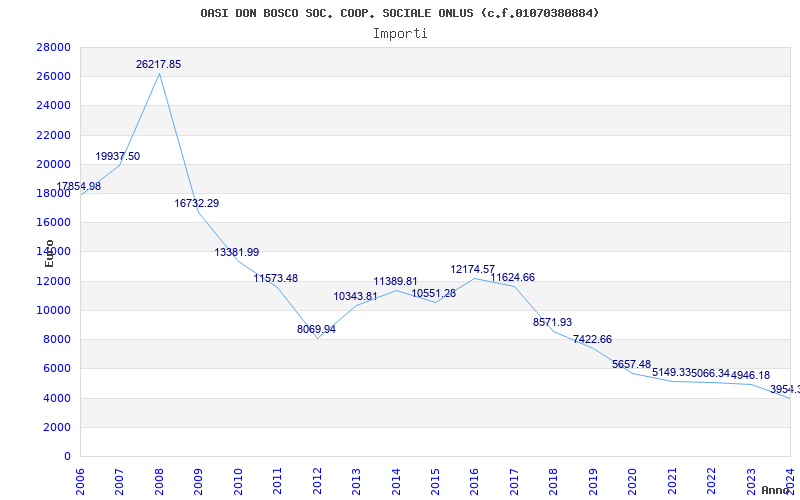Click the 11389.81 data label
Screen dimensions: 800x500
coord(395,281)
